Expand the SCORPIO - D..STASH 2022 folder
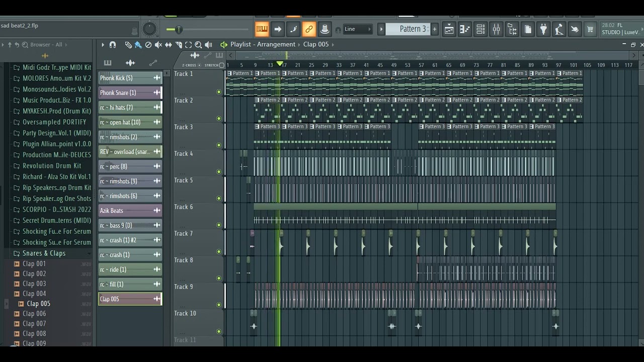 tap(52, 210)
